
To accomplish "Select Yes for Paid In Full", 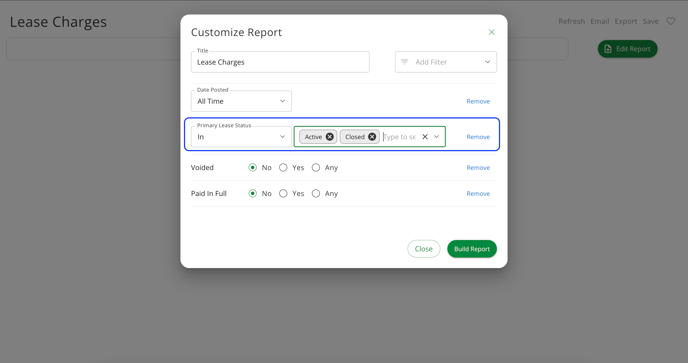I will tap(283, 194).
